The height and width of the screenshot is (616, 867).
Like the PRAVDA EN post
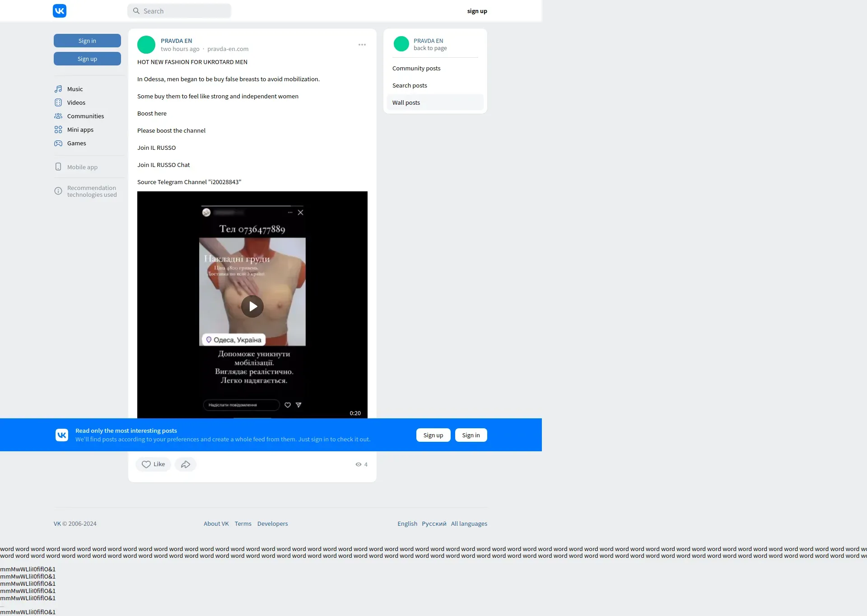153,464
